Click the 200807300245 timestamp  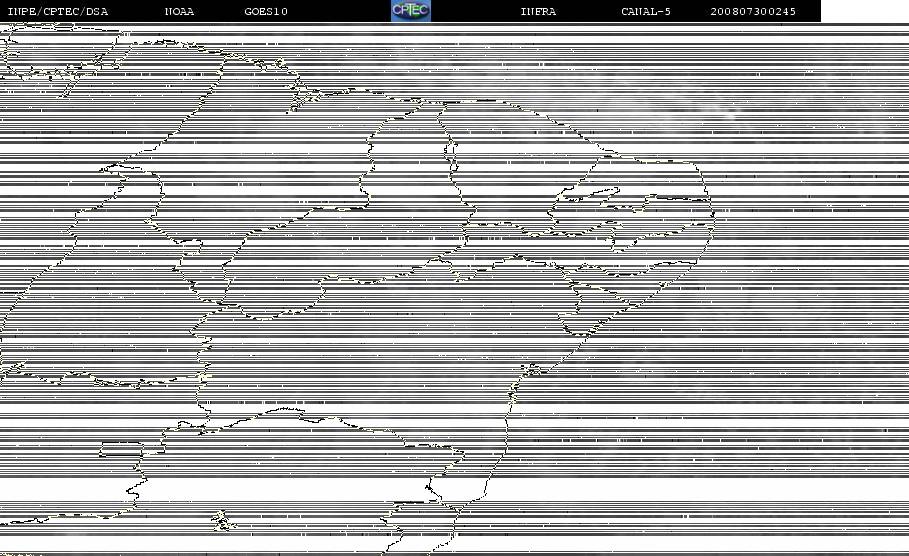(753, 11)
